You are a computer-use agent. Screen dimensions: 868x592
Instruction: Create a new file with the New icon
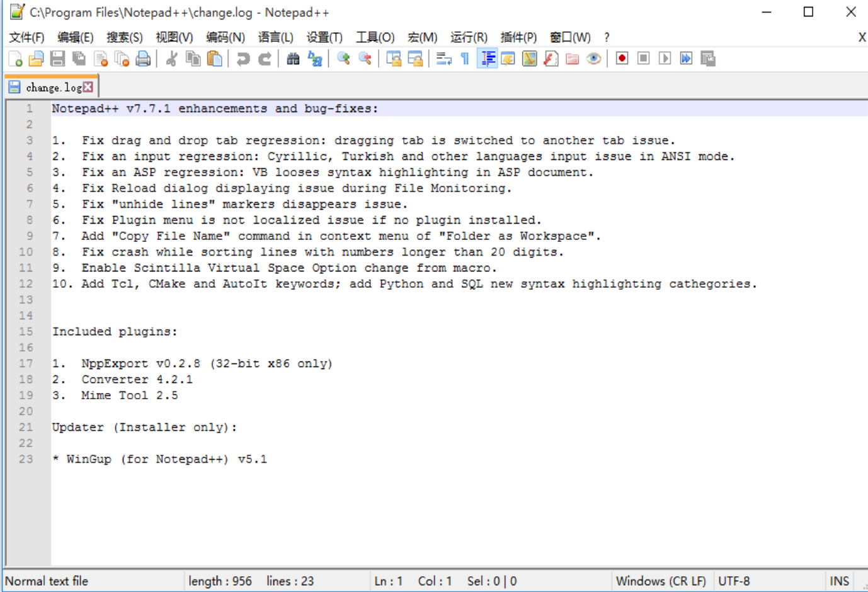[15, 59]
